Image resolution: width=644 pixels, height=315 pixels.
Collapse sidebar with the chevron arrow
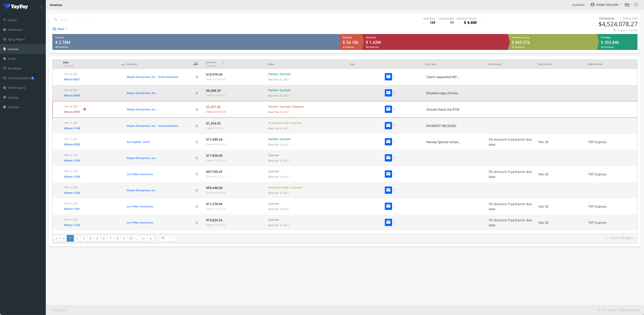coord(42,7)
